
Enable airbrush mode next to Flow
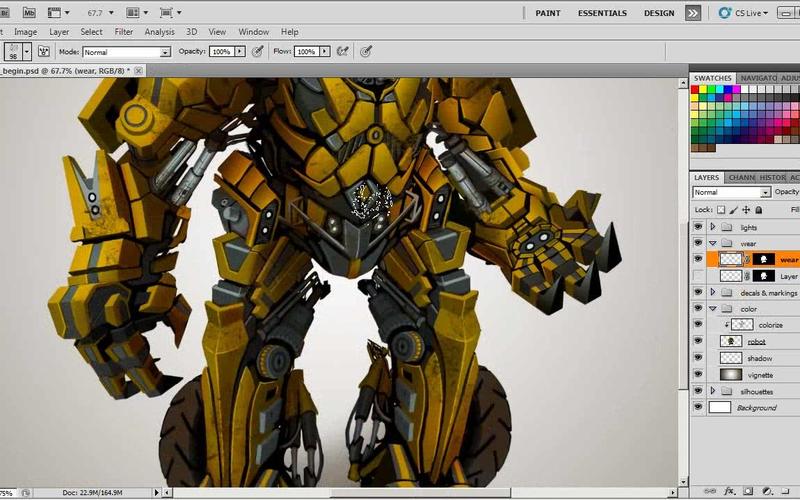[343, 51]
